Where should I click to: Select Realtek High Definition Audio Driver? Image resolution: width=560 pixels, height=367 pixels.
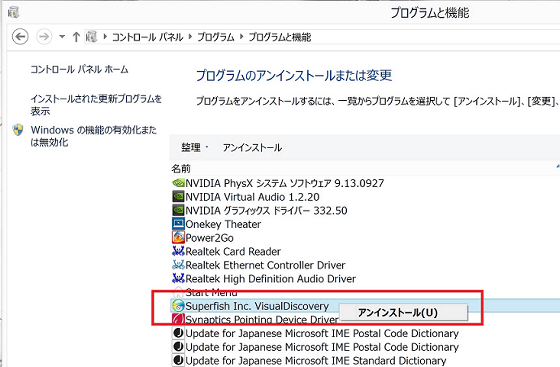[x=271, y=278]
